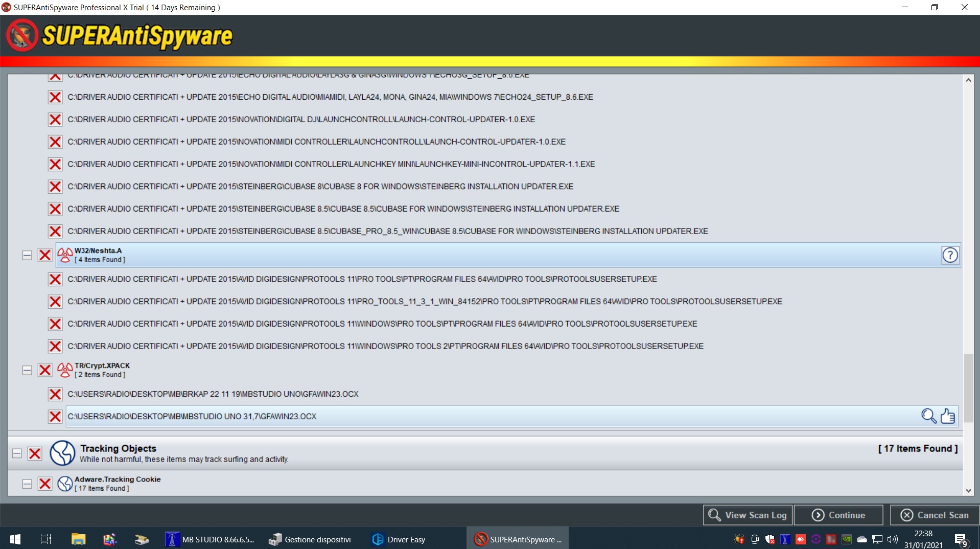Click the bug alert tray icon
This screenshot has height=549, width=980.
click(739, 539)
